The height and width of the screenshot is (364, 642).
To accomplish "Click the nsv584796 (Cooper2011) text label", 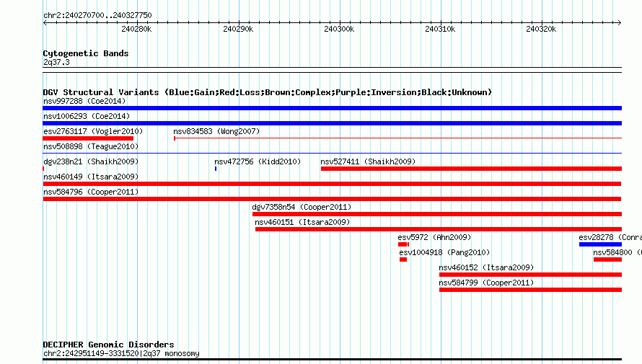I will (x=91, y=192).
